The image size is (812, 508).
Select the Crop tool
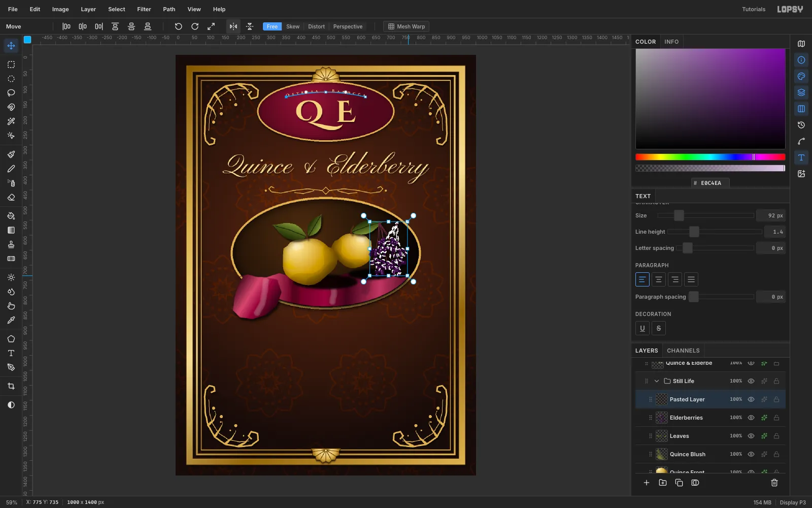coord(11,386)
